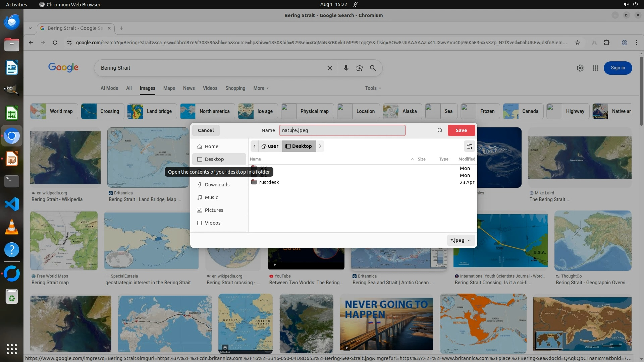Open Visual Studio Code from dock
The image size is (644, 362).
pos(12,204)
